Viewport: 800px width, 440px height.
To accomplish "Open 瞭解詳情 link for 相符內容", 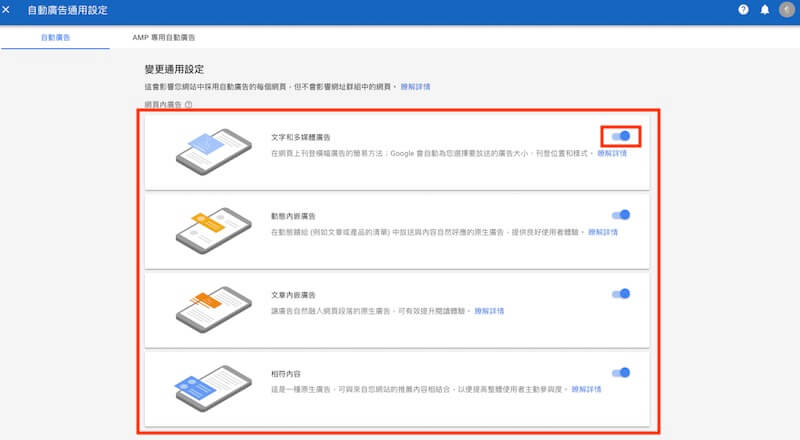I will (586, 389).
